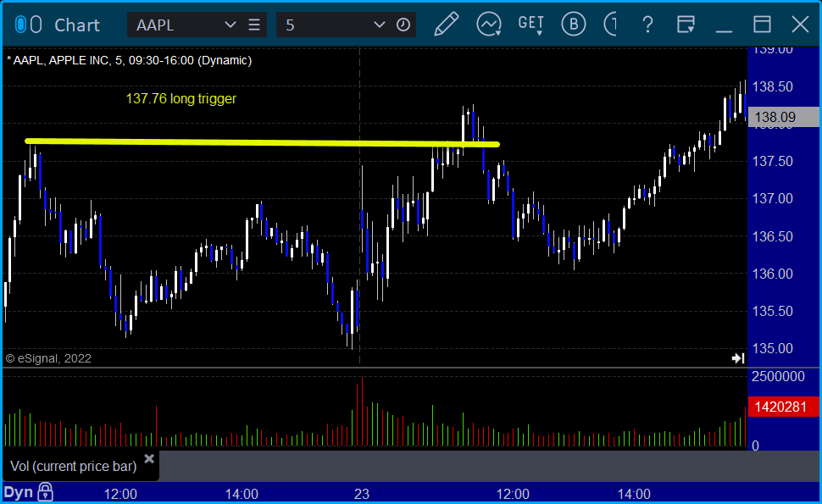Click the interval field showing 5

(325, 25)
